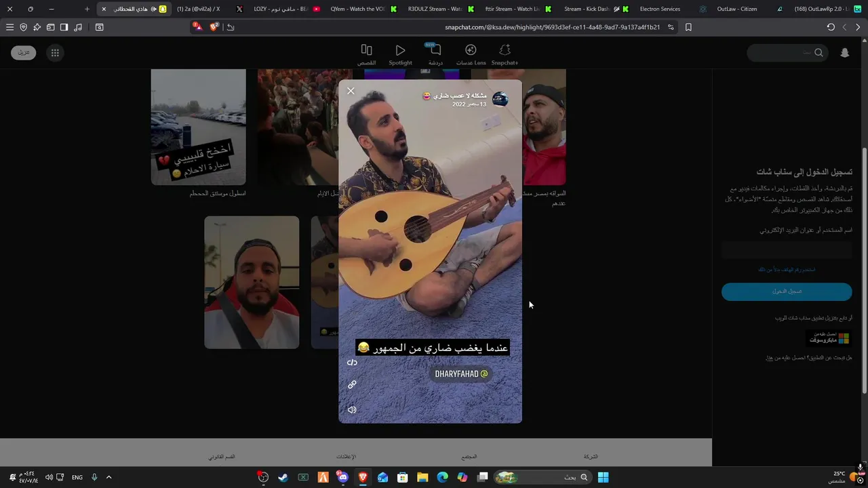This screenshot has width=868, height=488.
Task: Click the weather 25°C widget
Action: point(844,477)
